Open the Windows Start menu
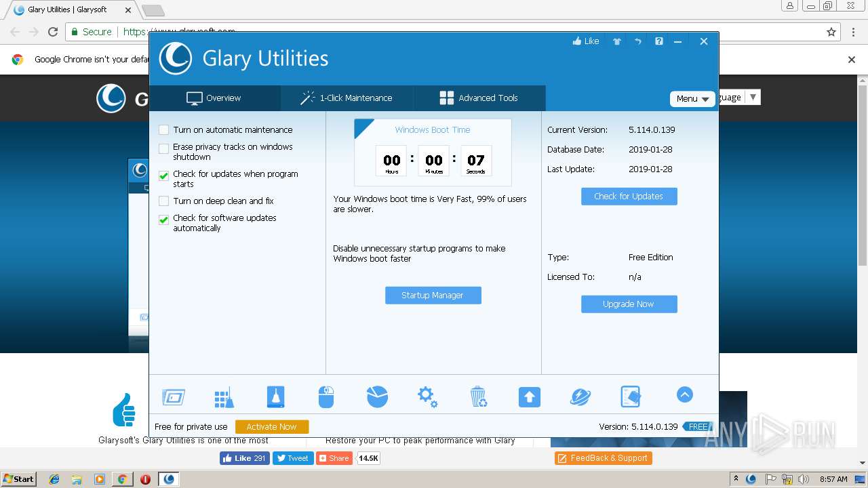This screenshot has width=868, height=488. tap(19, 479)
